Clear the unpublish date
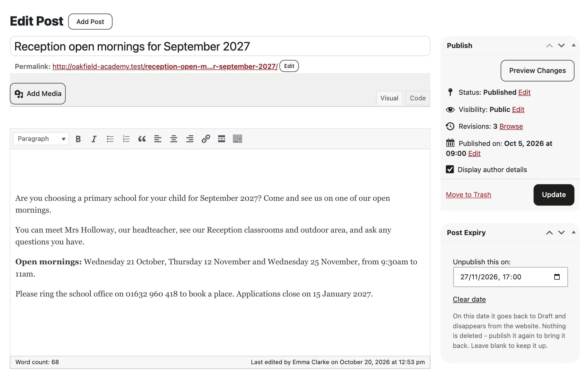 469,299
